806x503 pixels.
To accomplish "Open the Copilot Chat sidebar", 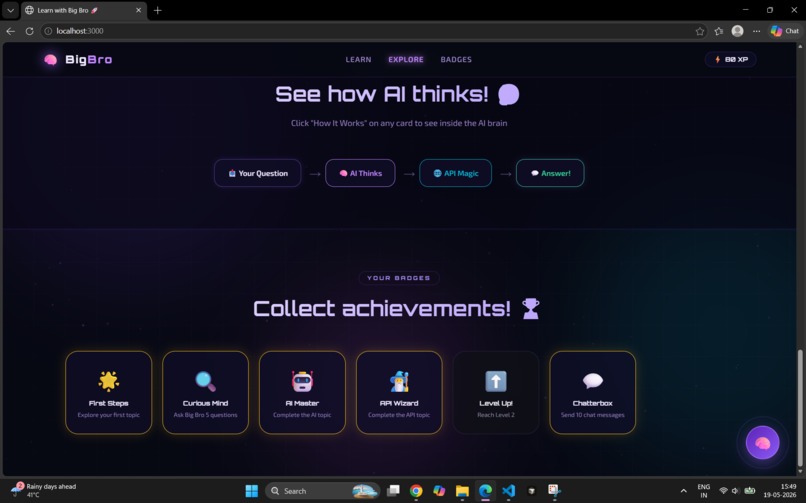I will click(784, 31).
